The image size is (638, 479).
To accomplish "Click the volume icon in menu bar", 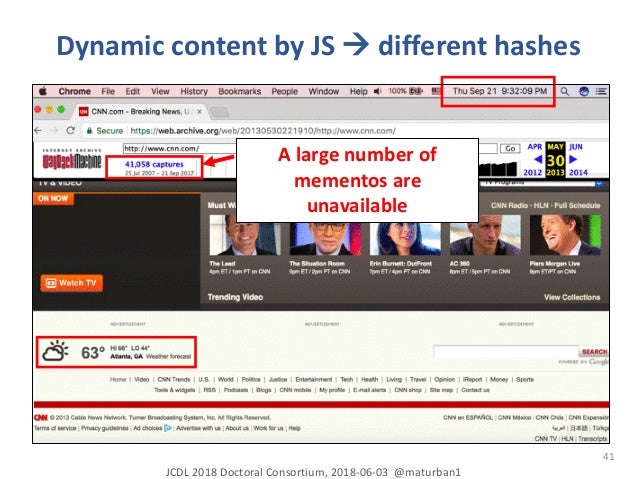I will (x=378, y=91).
